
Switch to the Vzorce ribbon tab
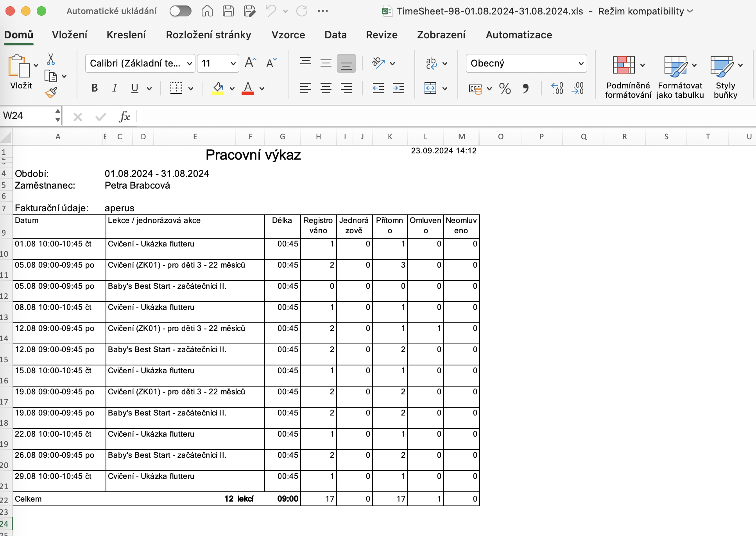pyautogui.click(x=288, y=35)
